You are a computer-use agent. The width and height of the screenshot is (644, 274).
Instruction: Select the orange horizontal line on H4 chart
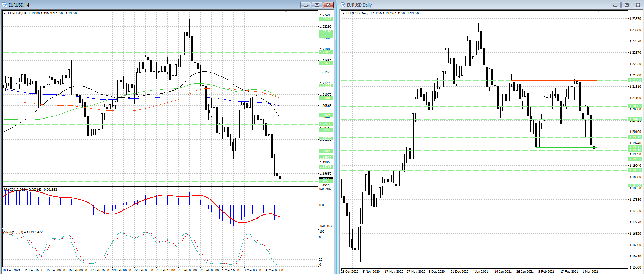252,98
